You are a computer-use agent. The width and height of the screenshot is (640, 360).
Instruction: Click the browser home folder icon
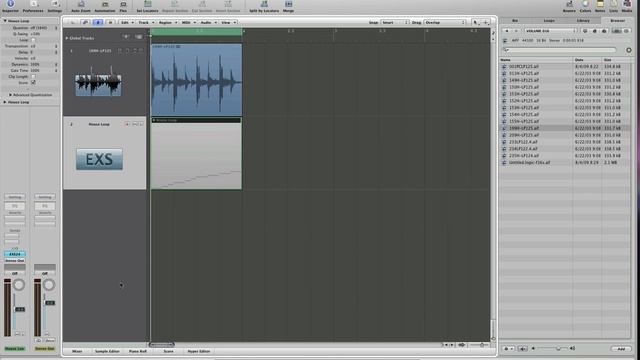[x=594, y=31]
